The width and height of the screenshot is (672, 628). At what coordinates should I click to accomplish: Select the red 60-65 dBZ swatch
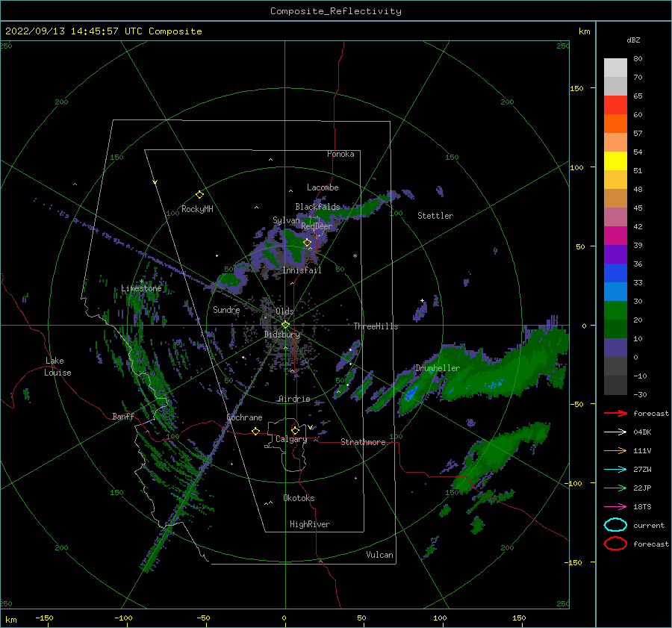(x=615, y=105)
